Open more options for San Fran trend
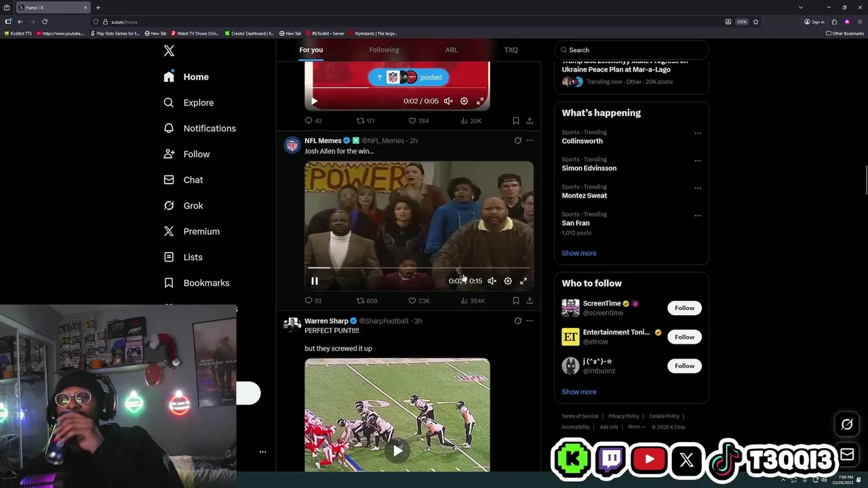The image size is (868, 488). (x=698, y=216)
